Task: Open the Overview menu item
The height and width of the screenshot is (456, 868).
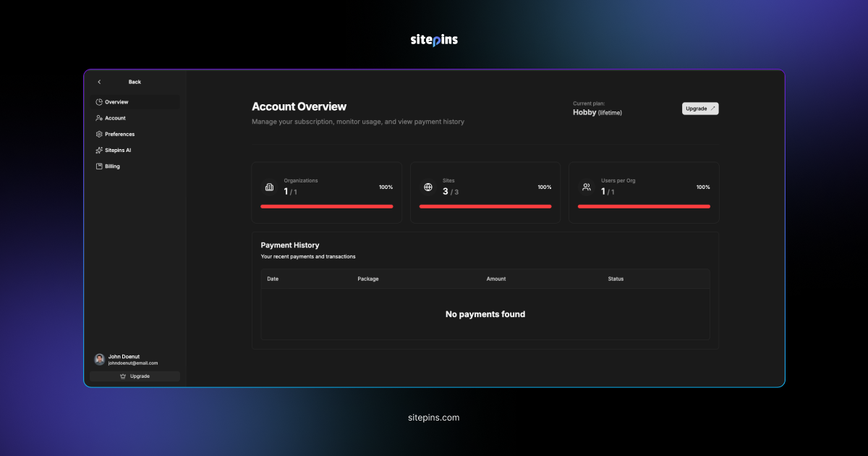Action: 116,102
